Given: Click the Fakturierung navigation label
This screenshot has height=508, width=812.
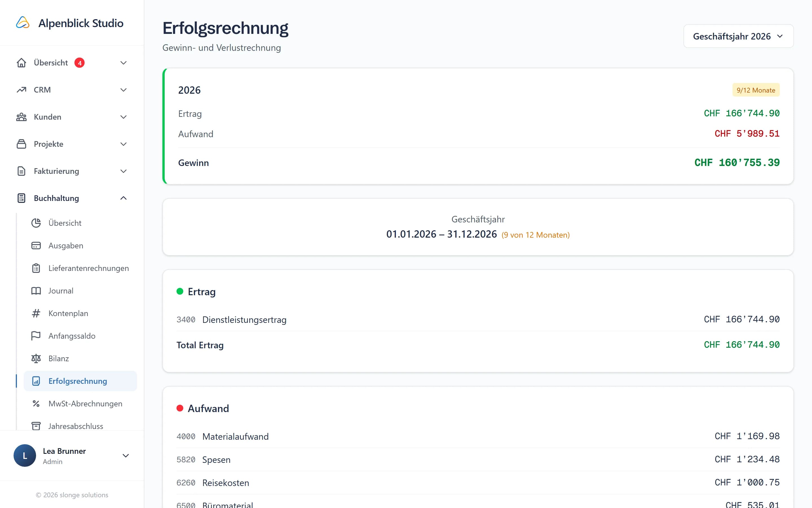Looking at the screenshot, I should pyautogui.click(x=56, y=171).
